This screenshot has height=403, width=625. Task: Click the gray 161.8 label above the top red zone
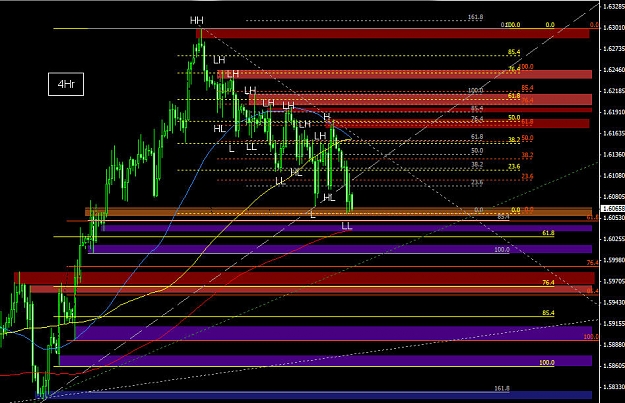pyautogui.click(x=476, y=17)
